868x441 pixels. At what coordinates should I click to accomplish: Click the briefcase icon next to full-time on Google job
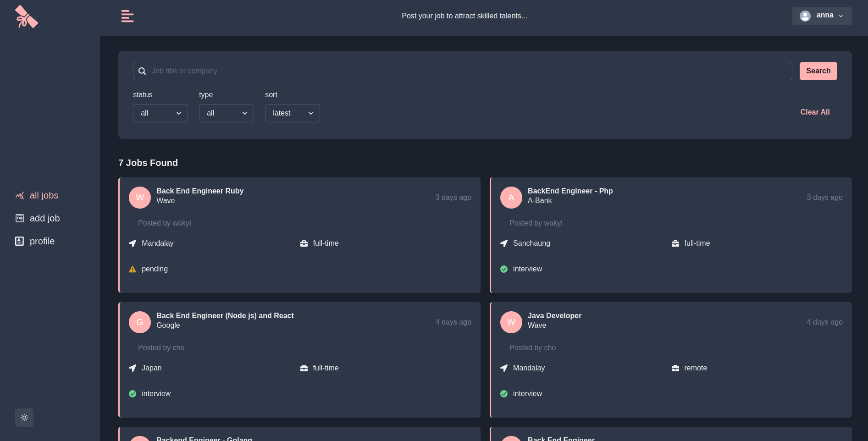click(x=303, y=368)
